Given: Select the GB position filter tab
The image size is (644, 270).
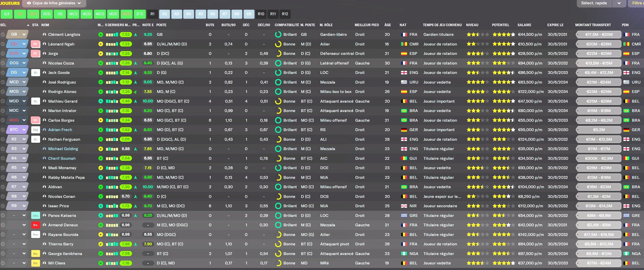Looking at the screenshot, I should click(x=7, y=14).
